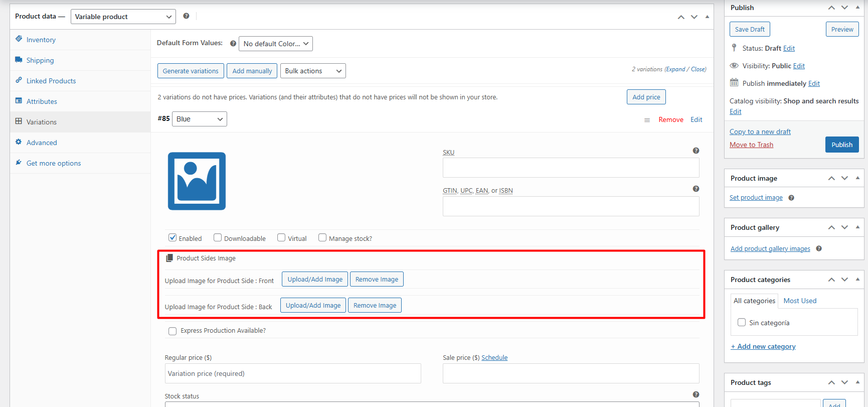This screenshot has height=407, width=868.
Task: Open the Variable product type dropdown
Action: (123, 17)
